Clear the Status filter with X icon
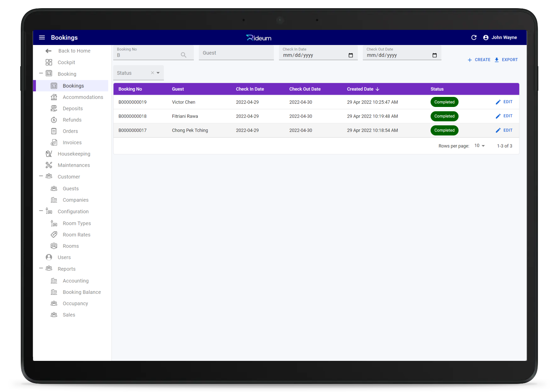560x392 pixels. pos(153,73)
